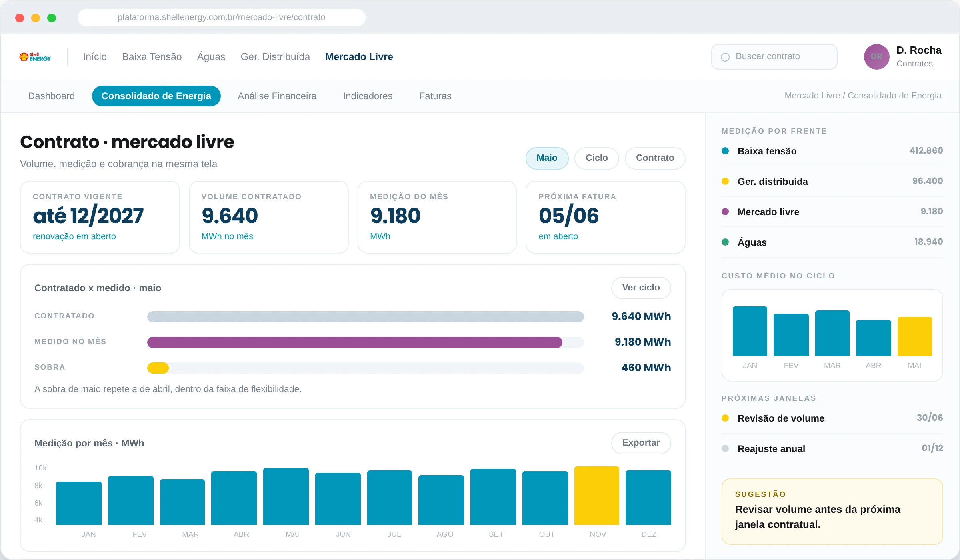The width and height of the screenshot is (960, 560).
Task: Click the search magnifier icon
Action: pos(725,57)
